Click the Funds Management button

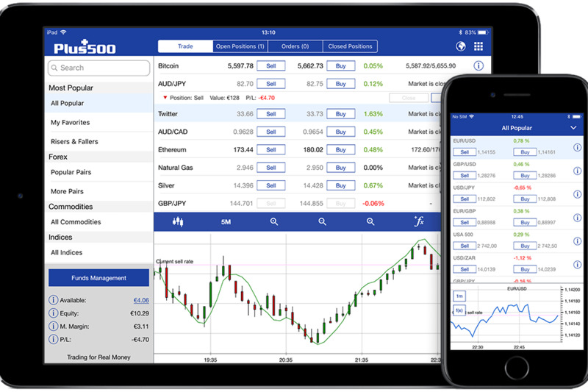98,278
